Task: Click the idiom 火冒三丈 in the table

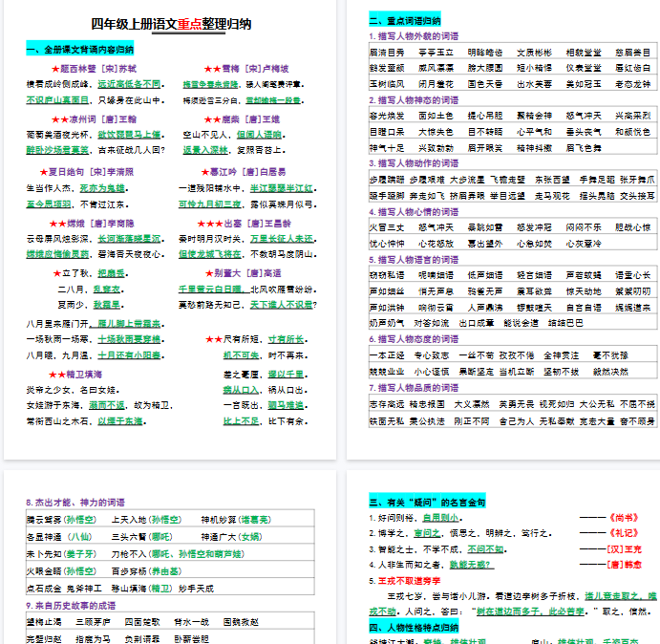Action: click(387, 227)
